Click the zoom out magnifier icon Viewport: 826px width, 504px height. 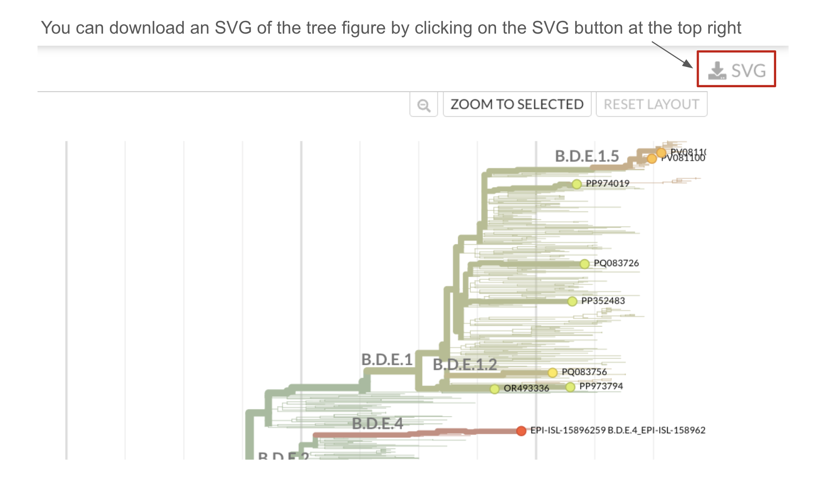pyautogui.click(x=424, y=105)
